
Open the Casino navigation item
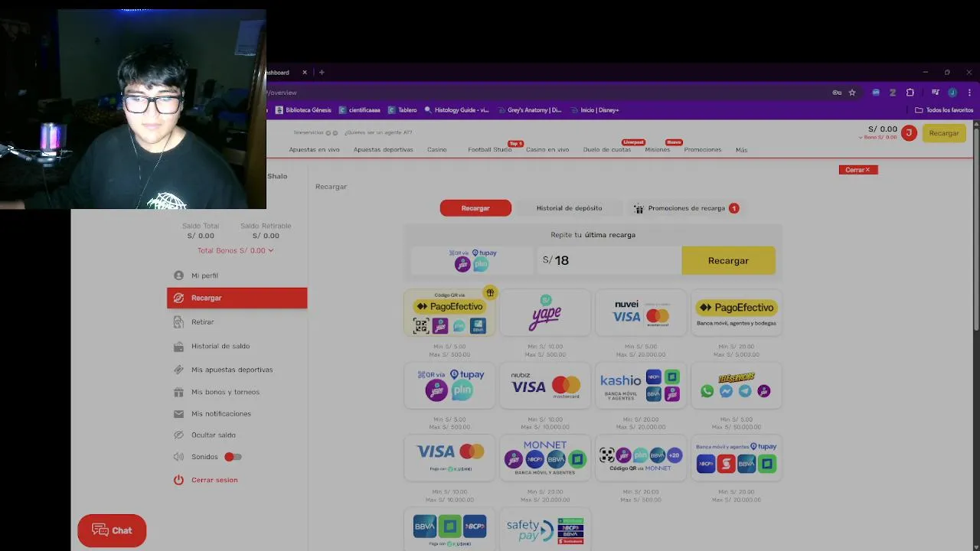[437, 150]
